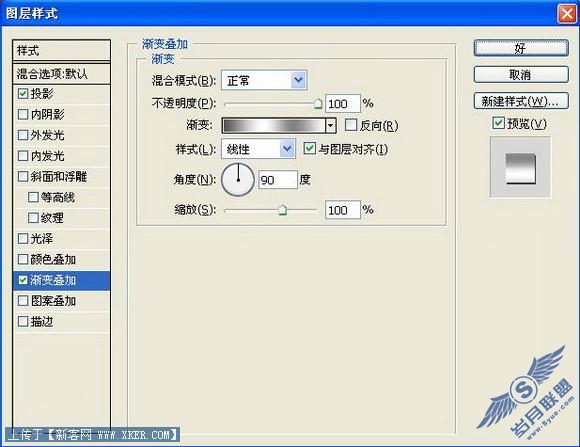This screenshot has height=447, width=580.
Task: Open the 混合选项:默认 blending options entry
Action: click(x=61, y=74)
